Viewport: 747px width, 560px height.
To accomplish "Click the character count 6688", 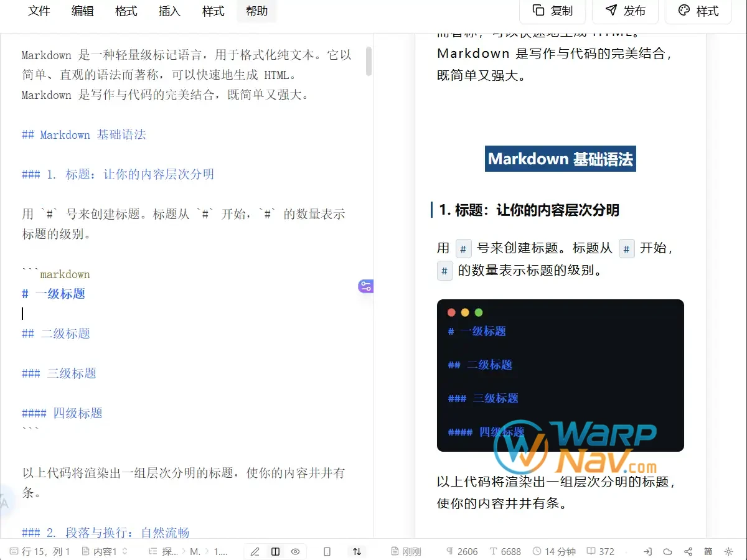I will tap(505, 551).
